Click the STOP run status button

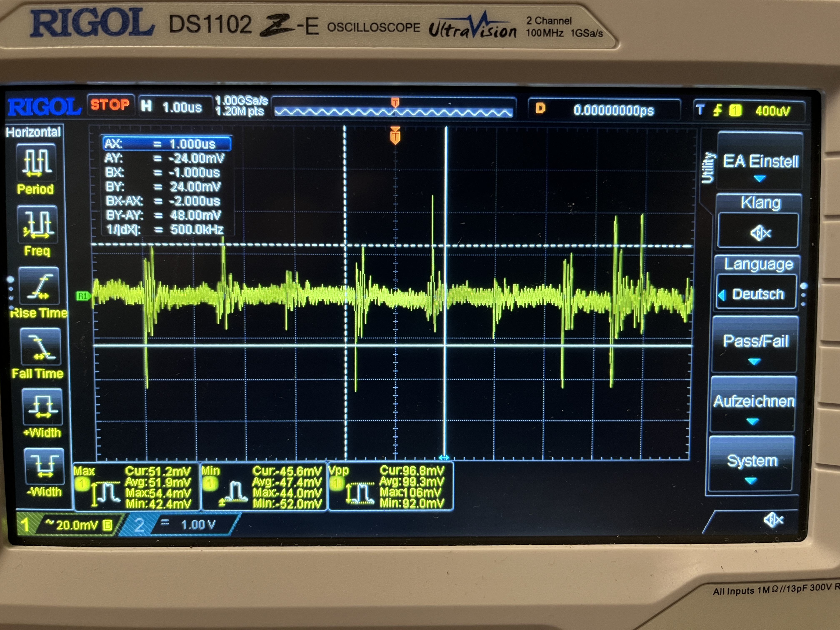(x=110, y=104)
